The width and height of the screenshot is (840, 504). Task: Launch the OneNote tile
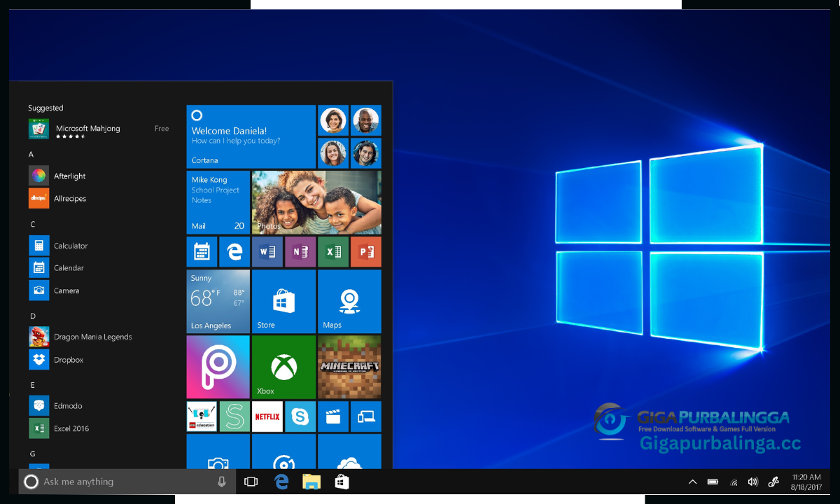coord(300,251)
